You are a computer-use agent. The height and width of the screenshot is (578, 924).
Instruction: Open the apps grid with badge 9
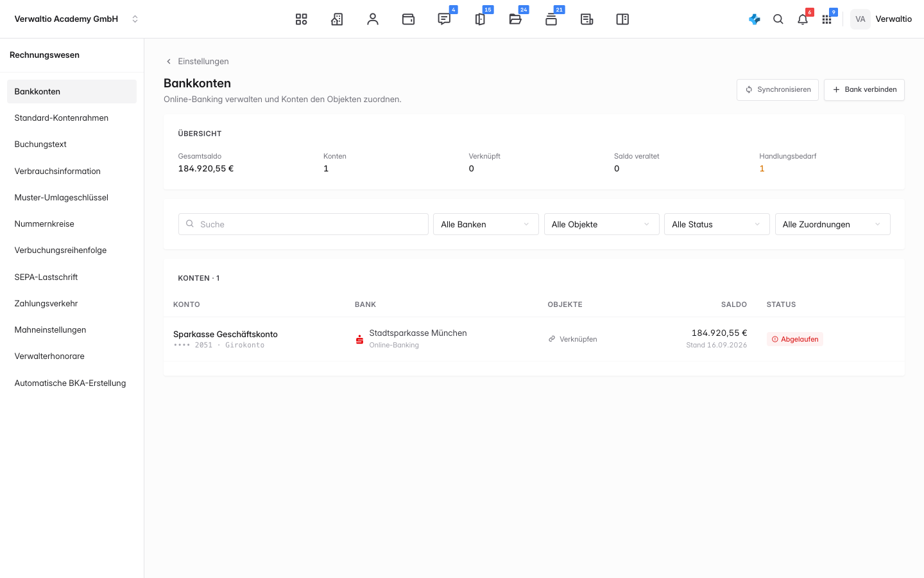pos(826,19)
